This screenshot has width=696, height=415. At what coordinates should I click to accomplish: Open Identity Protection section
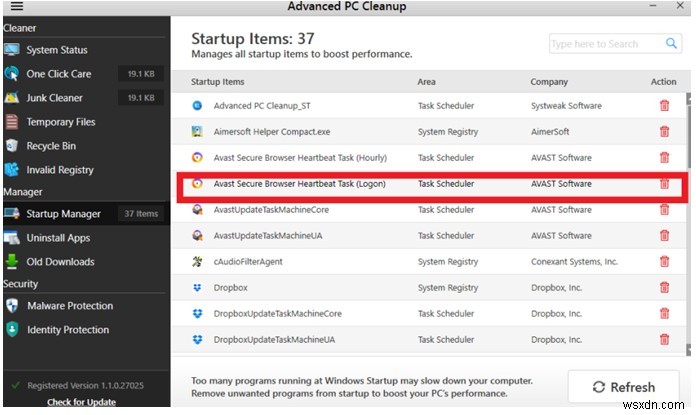pos(68,330)
